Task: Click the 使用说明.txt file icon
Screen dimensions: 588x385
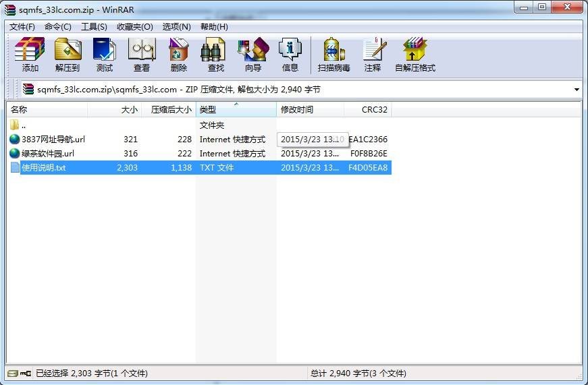Action: coord(15,167)
